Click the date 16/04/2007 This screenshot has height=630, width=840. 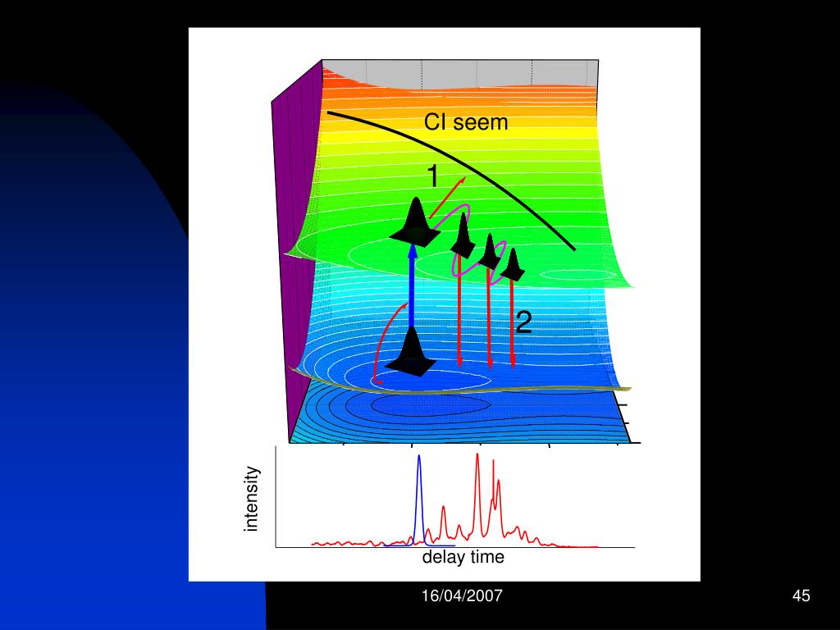(x=463, y=596)
